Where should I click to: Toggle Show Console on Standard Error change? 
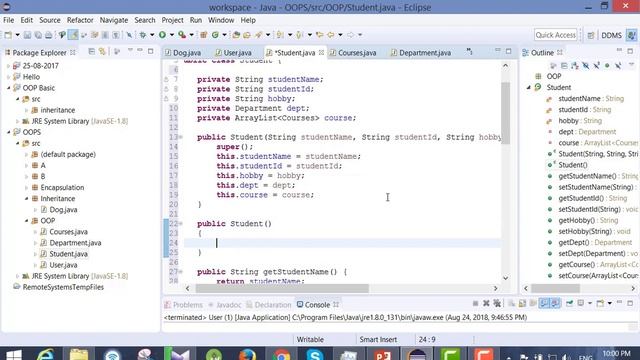[x=555, y=303]
